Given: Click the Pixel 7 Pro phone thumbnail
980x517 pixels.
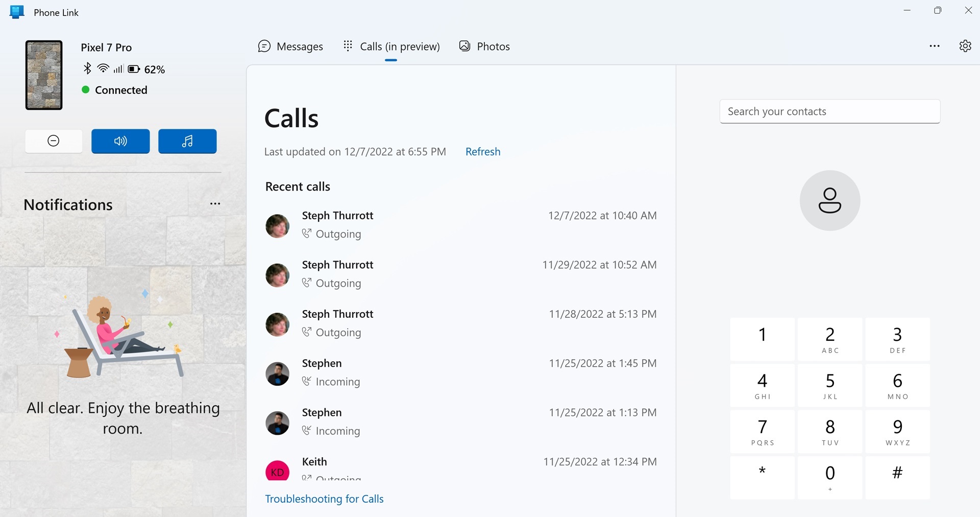Looking at the screenshot, I should pyautogui.click(x=44, y=75).
